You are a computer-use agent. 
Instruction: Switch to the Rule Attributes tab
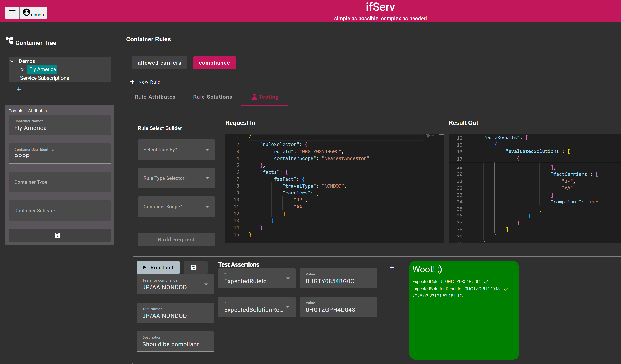pos(155,97)
